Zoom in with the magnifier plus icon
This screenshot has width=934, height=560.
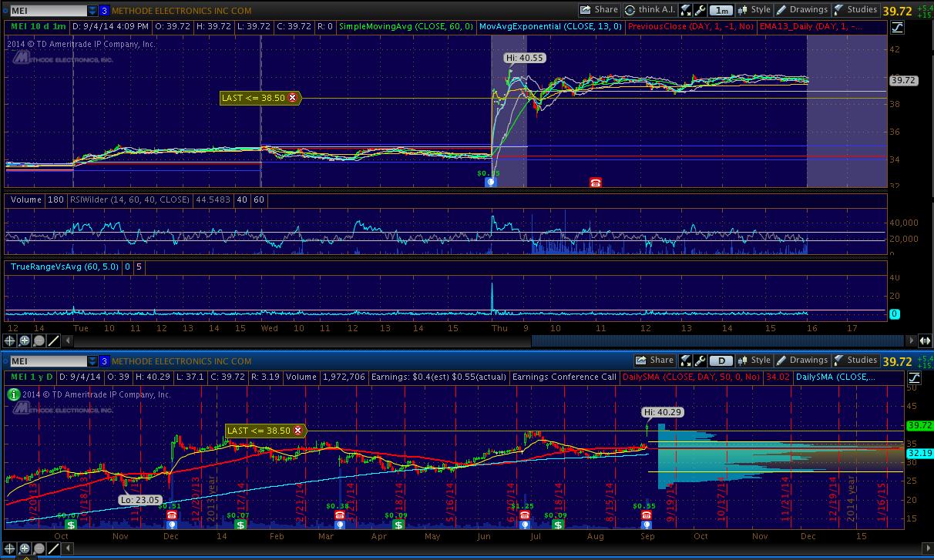tap(25, 340)
